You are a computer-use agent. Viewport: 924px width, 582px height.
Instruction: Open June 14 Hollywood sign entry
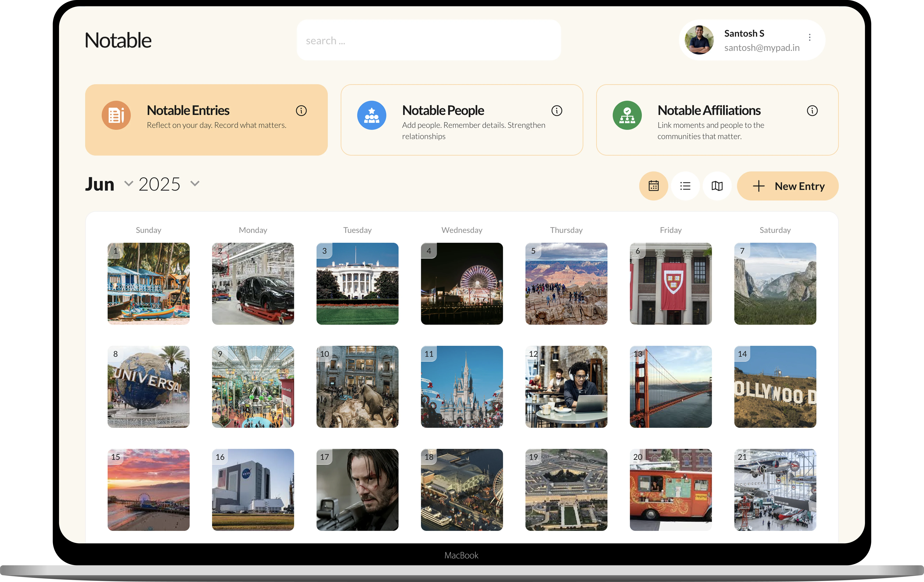(x=775, y=386)
